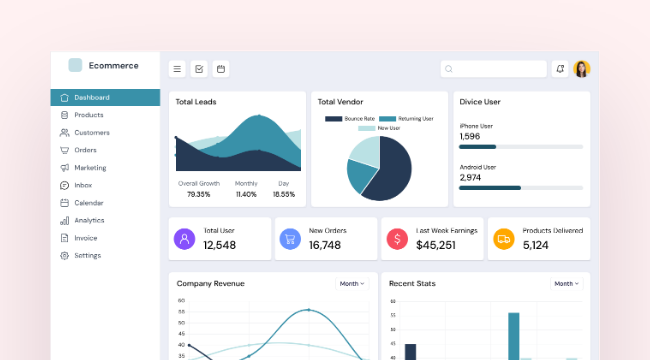Click peak point on Company Revenue line
The width and height of the screenshot is (650, 360).
[308, 310]
